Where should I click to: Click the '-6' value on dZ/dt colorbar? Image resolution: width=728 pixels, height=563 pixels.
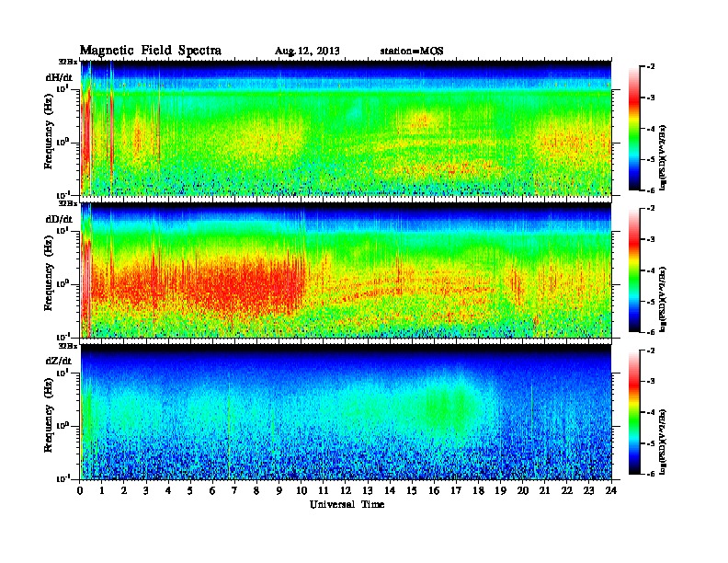[651, 474]
